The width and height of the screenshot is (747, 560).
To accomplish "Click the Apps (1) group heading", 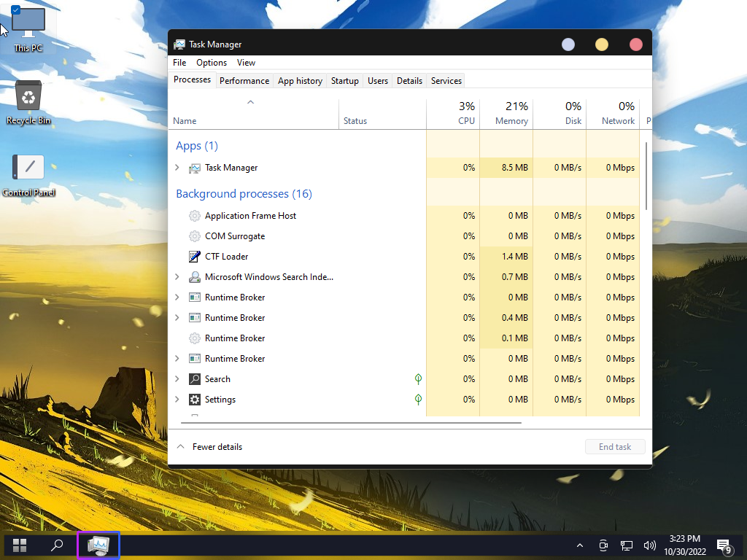I will tap(197, 146).
